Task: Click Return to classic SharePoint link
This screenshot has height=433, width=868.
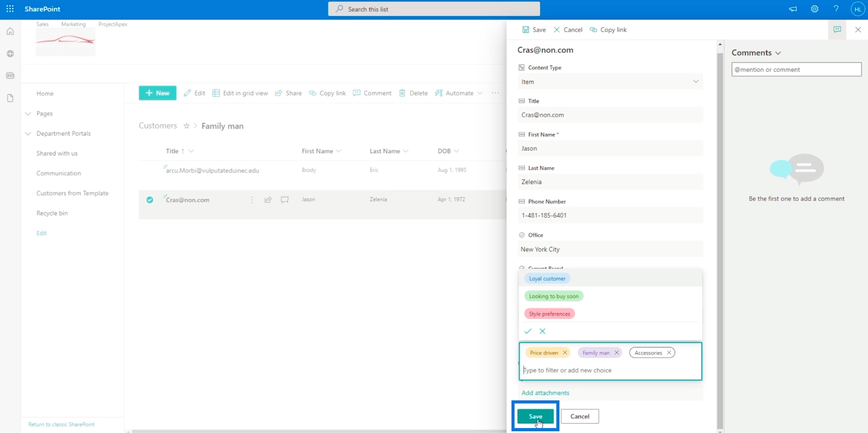Action: click(x=61, y=424)
